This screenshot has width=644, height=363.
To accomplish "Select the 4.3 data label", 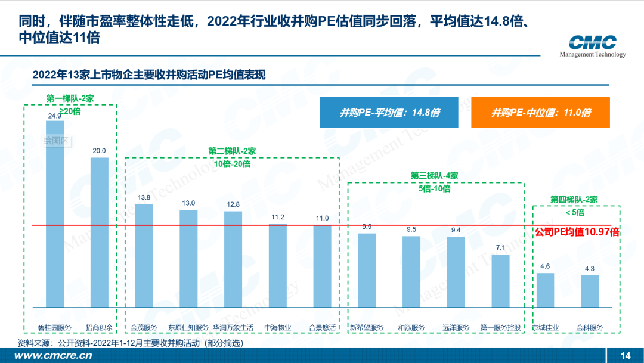I will [589, 269].
